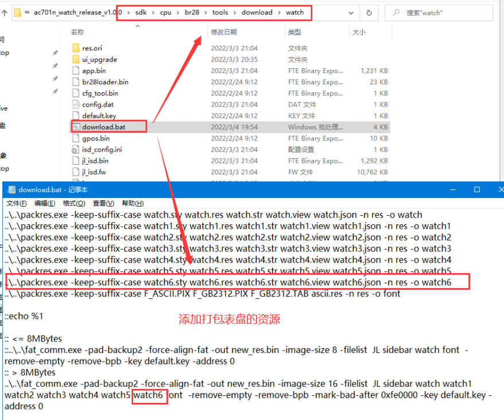This screenshot has width=504, height=420.
Task: Open the 编辑(E) menu in Notepad
Action: click(x=45, y=203)
